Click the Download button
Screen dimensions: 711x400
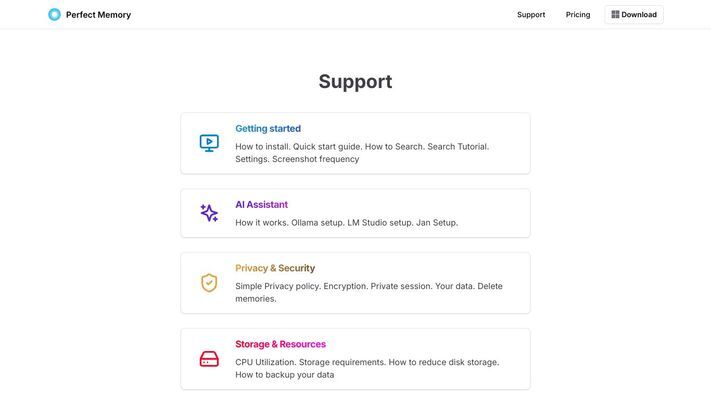click(634, 15)
